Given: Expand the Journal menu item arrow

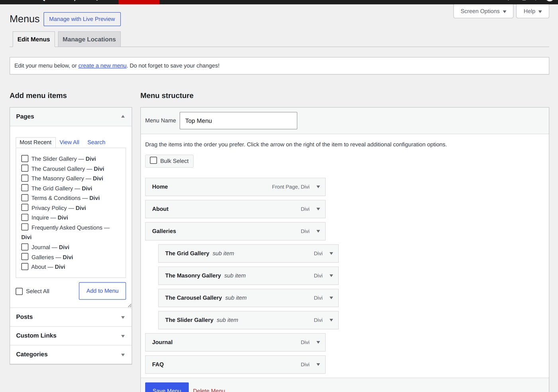Looking at the screenshot, I should pos(318,342).
